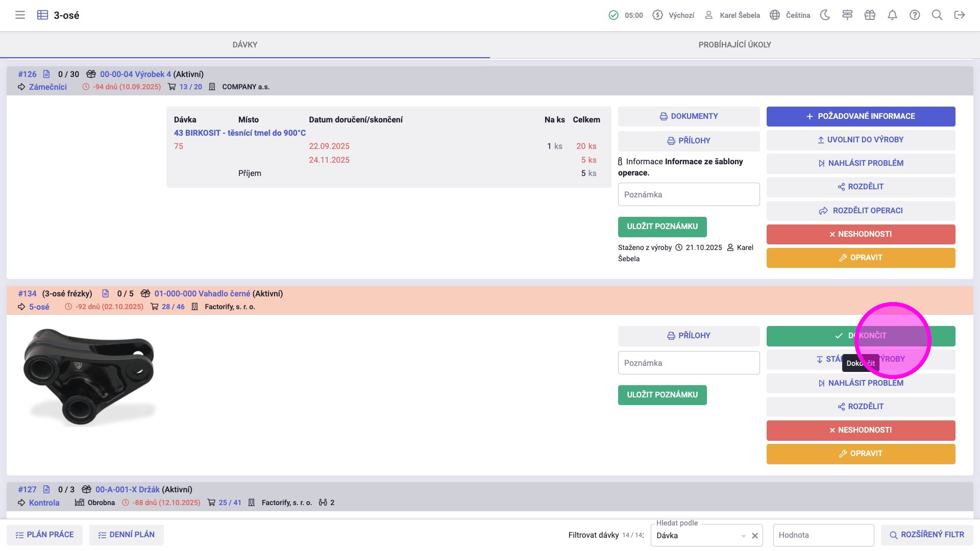Screen dimensions: 980x551
Task: Toggle dark mode moon icon
Action: pos(825,15)
